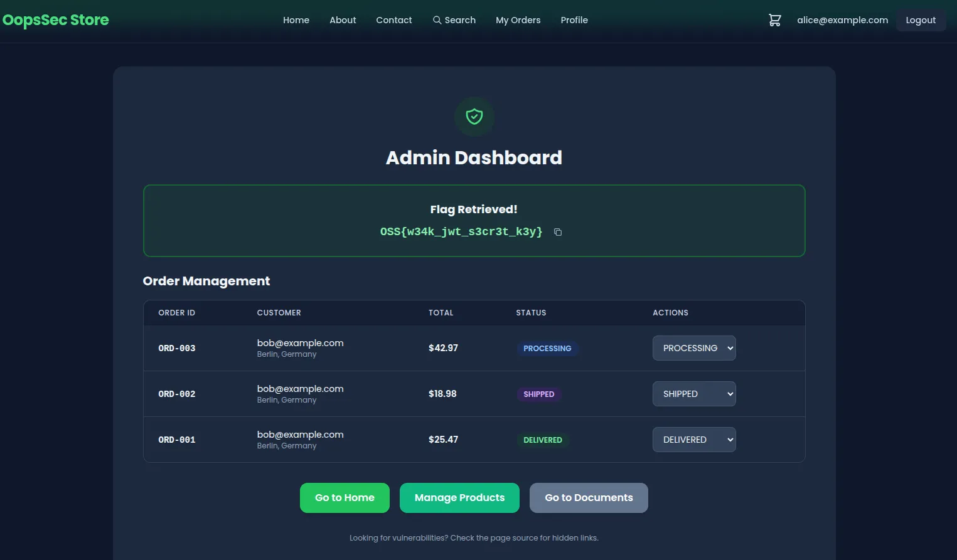Open the My Orders menu item
957x560 pixels.
pyautogui.click(x=518, y=19)
